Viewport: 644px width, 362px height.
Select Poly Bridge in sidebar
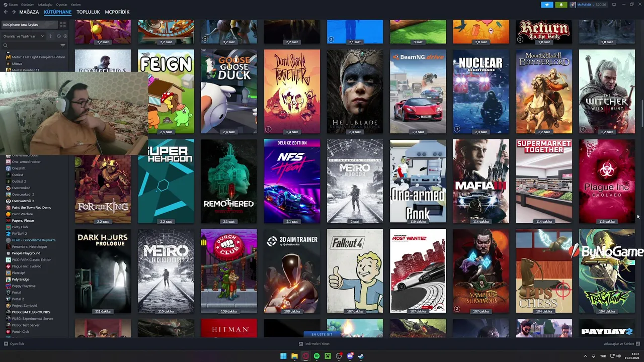click(x=21, y=280)
